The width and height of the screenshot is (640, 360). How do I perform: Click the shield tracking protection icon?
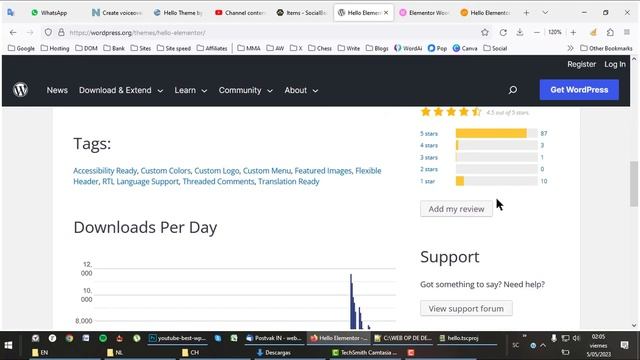[x=48, y=32]
